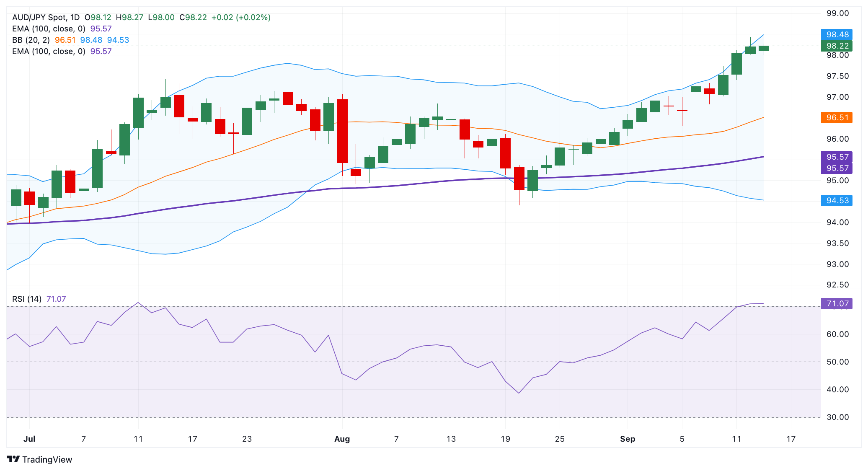Click the RSI (14) indicator label
The width and height of the screenshot is (868, 471).
[x=27, y=299]
